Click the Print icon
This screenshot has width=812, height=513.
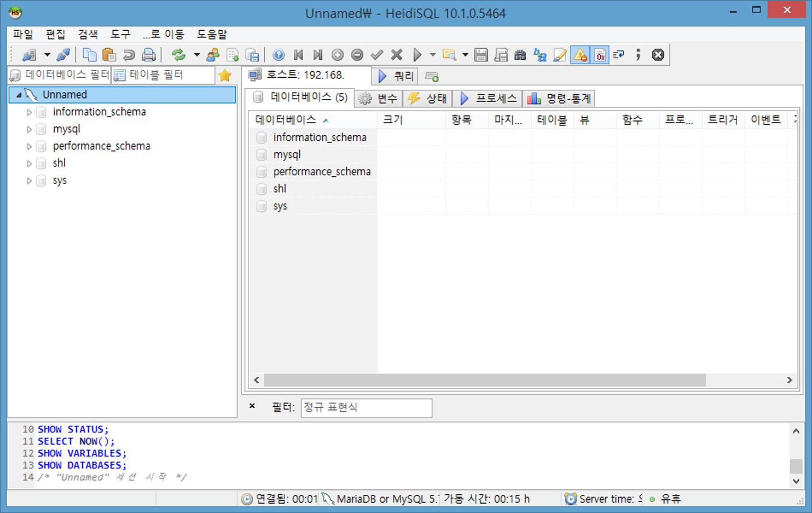(x=148, y=55)
